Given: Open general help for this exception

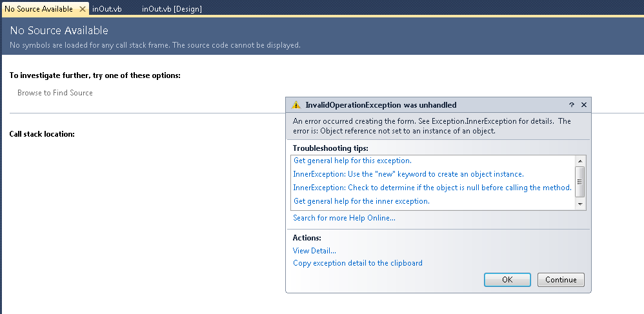Looking at the screenshot, I should [x=352, y=161].
